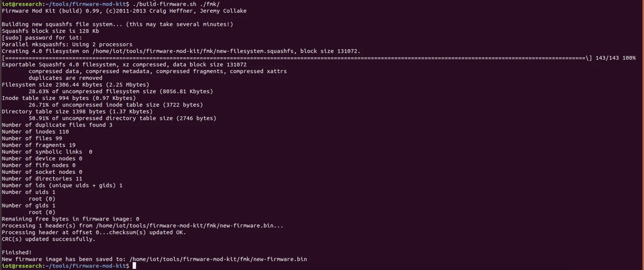Click the 'Finished!' message line
This screenshot has height=270, width=644.
(x=17, y=252)
